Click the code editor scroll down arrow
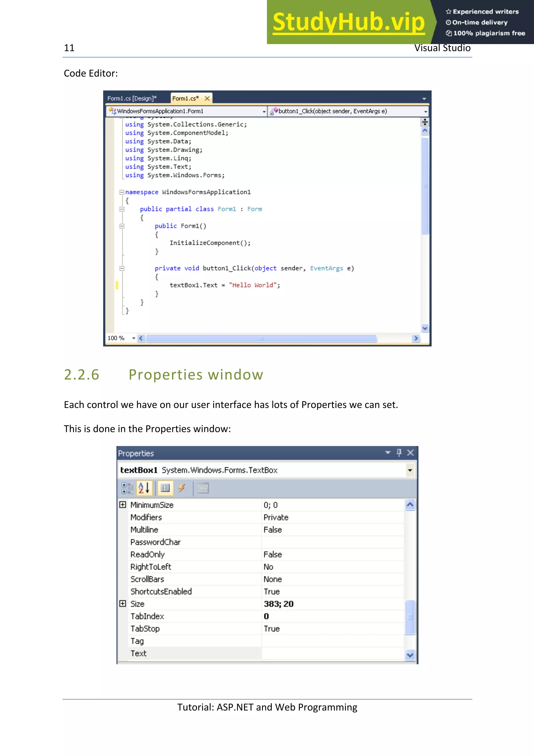Viewport: 534px width, 756px height. 425,328
